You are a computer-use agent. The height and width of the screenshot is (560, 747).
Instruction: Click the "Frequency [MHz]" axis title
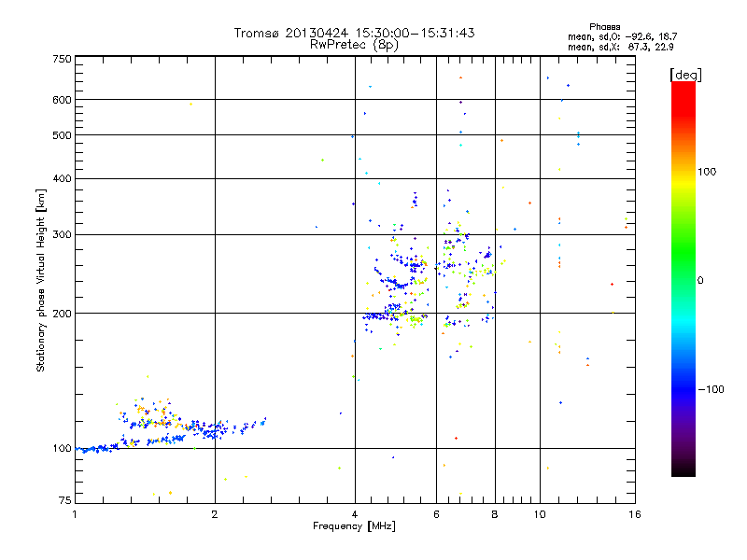pyautogui.click(x=354, y=526)
